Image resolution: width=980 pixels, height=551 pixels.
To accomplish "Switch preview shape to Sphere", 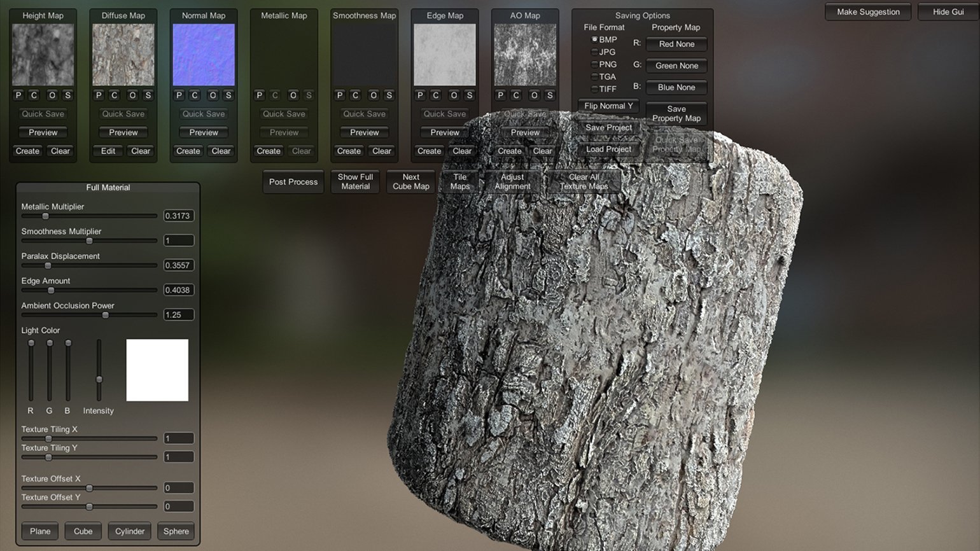I will pos(176,532).
